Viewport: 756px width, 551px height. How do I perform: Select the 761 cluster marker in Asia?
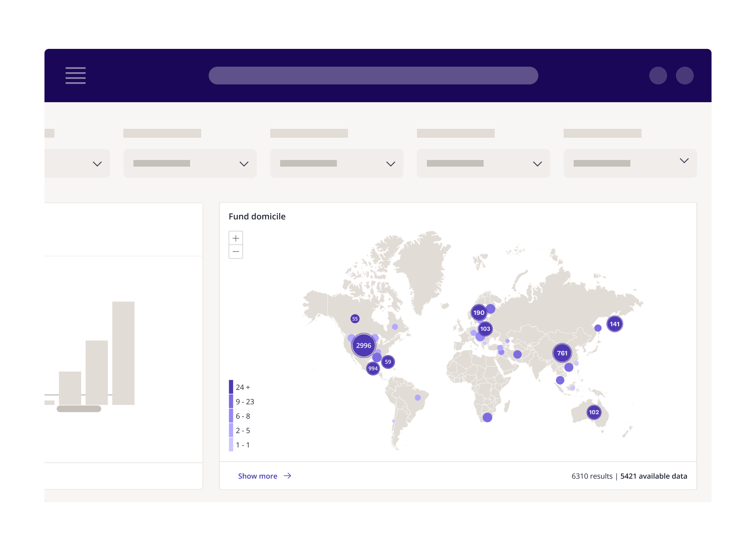(562, 353)
